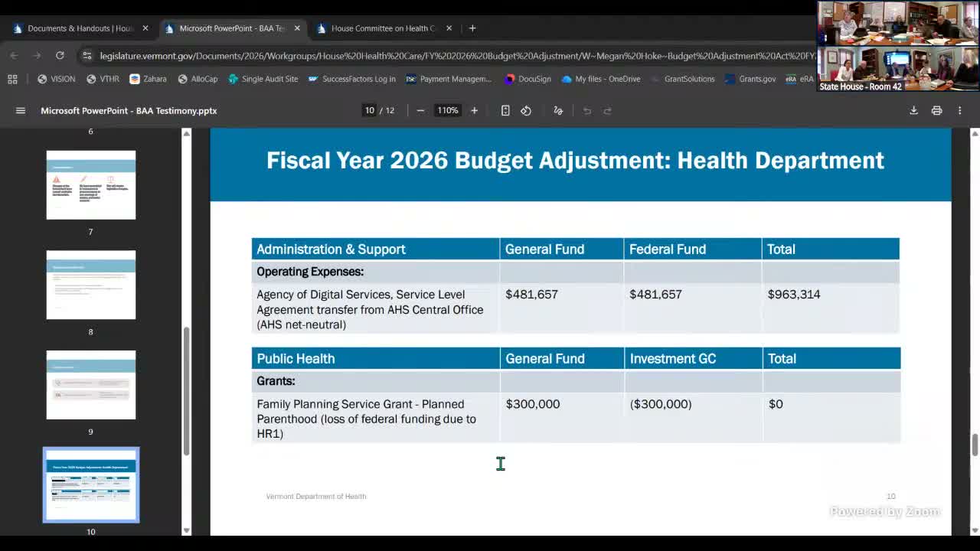
Task: Click the rotate page icon
Action: tap(525, 110)
